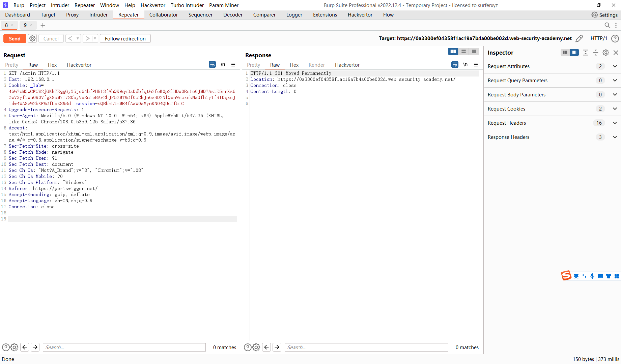This screenshot has height=364, width=621.
Task: Go to next response search match
Action: click(x=277, y=347)
